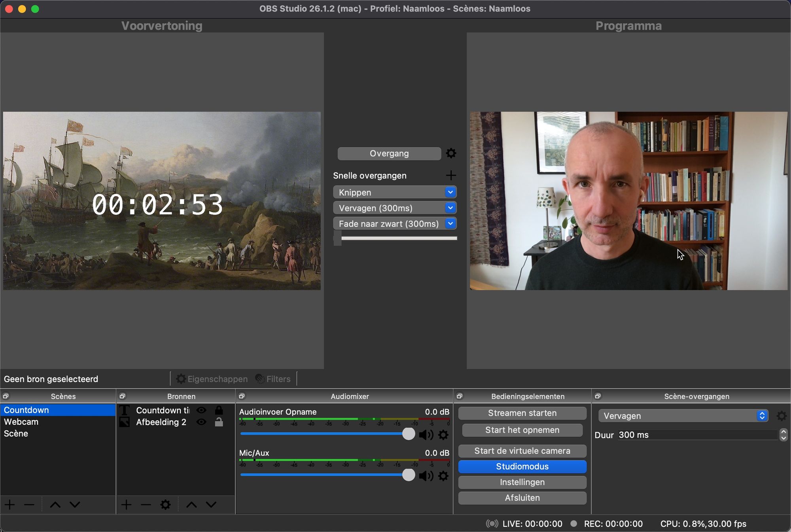Select the Scène item in scenes list
Viewport: 791px width, 532px height.
pos(16,434)
